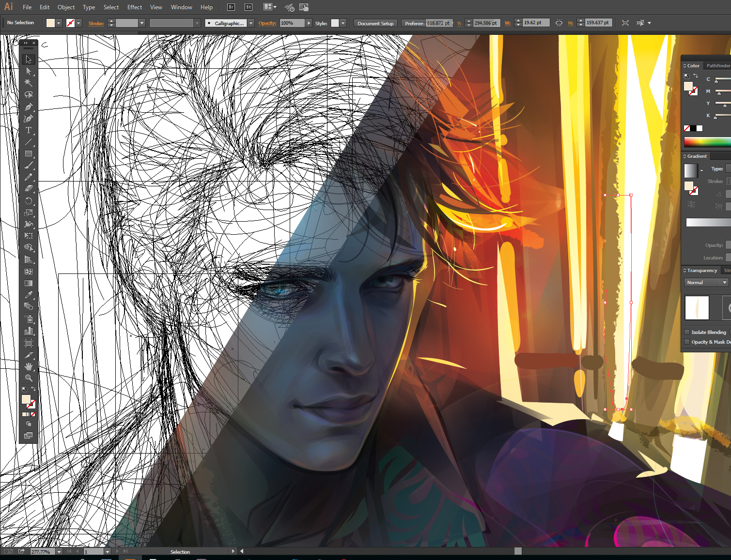This screenshot has width=731, height=560.
Task: Select the Selection tool arrow
Action: [x=29, y=59]
